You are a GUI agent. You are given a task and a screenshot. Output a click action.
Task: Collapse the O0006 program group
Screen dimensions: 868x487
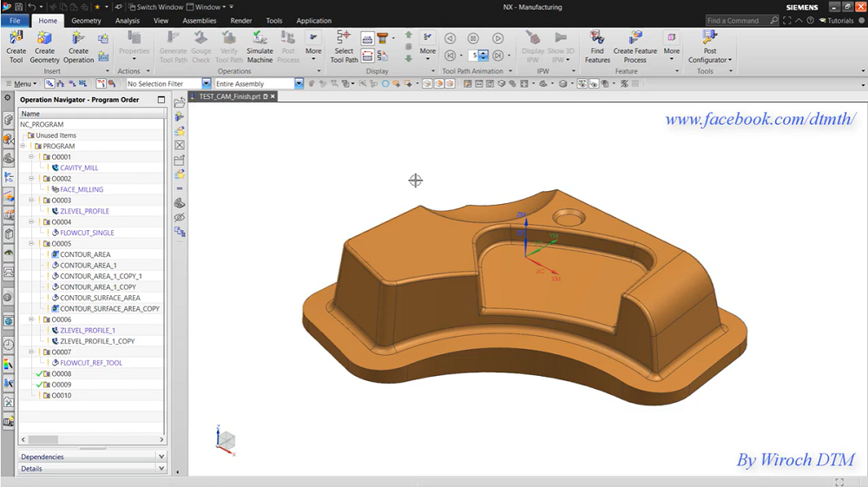[x=31, y=319]
